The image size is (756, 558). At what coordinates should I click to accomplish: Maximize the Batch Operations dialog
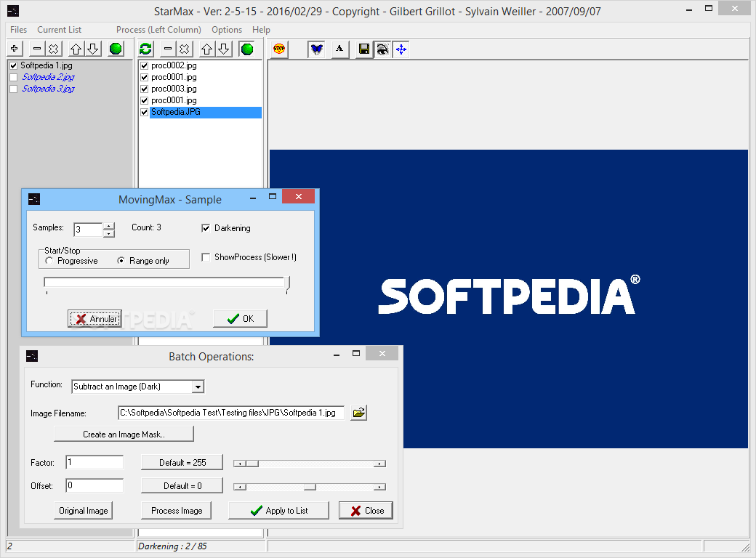pos(356,354)
